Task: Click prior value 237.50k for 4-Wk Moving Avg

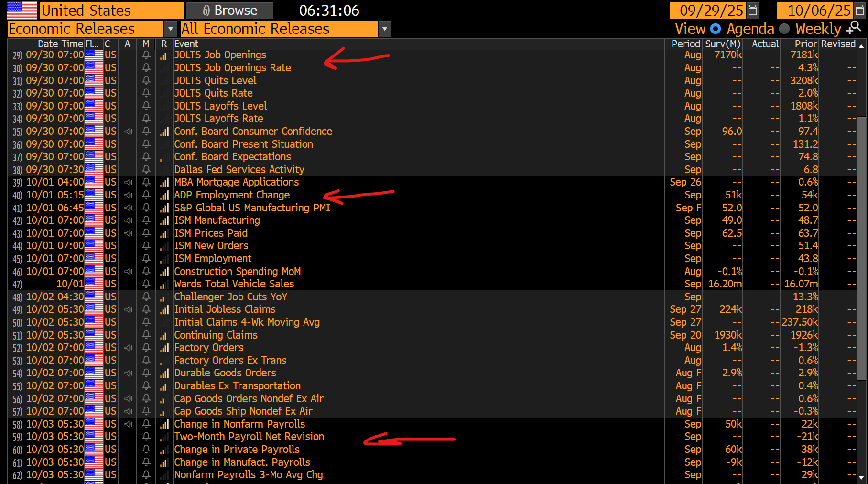Action: click(800, 322)
